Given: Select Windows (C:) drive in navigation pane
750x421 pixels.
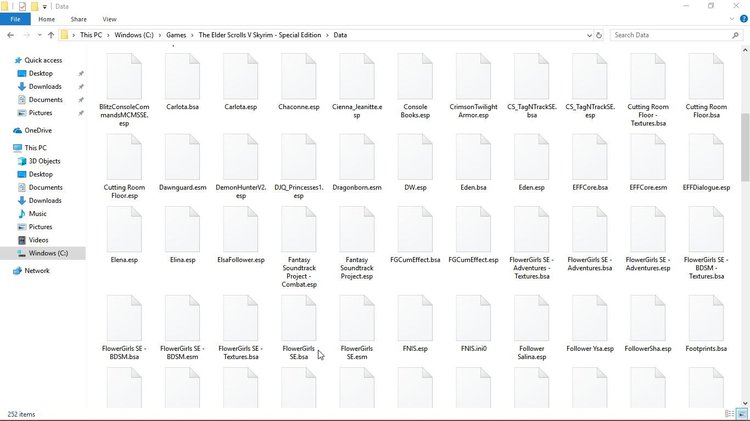Looking at the screenshot, I should [48, 253].
